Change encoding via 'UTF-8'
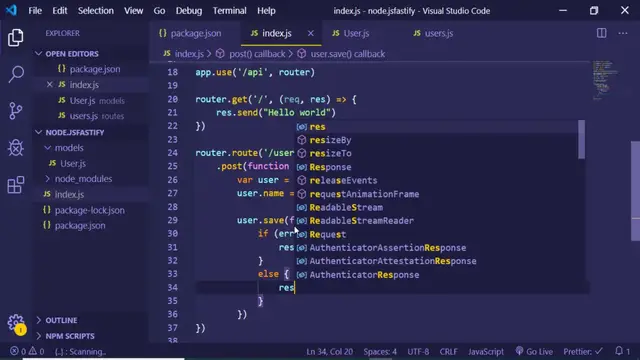Viewport: 640px width, 360px height. [x=418, y=351]
